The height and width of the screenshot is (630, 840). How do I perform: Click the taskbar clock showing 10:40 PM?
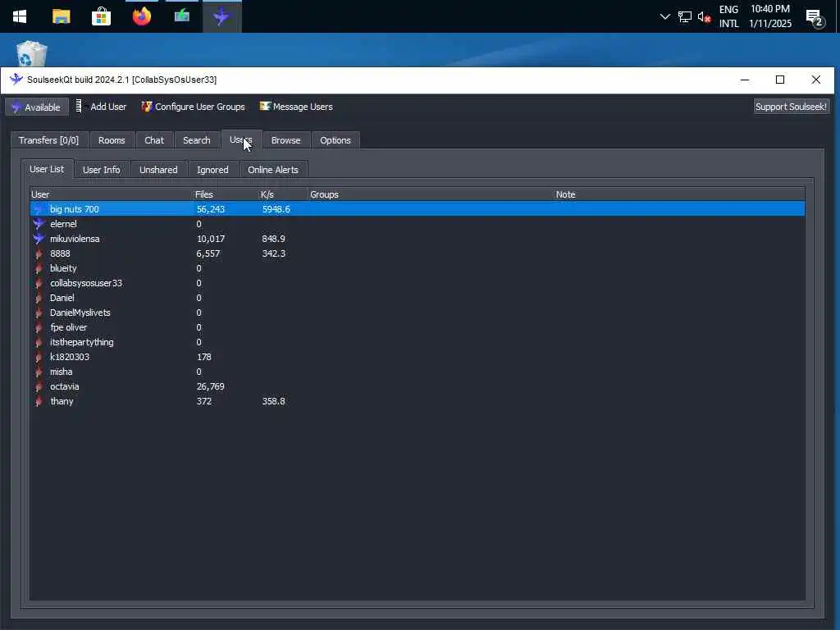pos(769,16)
